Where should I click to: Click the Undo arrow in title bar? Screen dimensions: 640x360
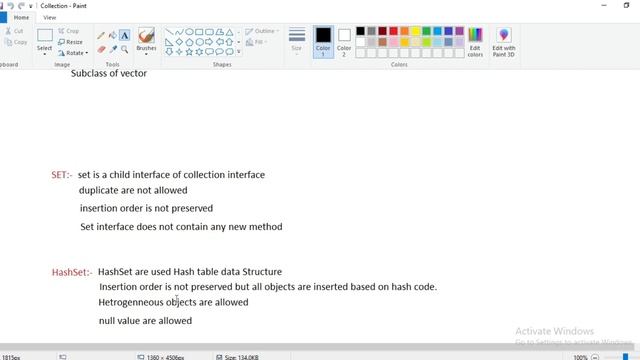pyautogui.click(x=11, y=6)
